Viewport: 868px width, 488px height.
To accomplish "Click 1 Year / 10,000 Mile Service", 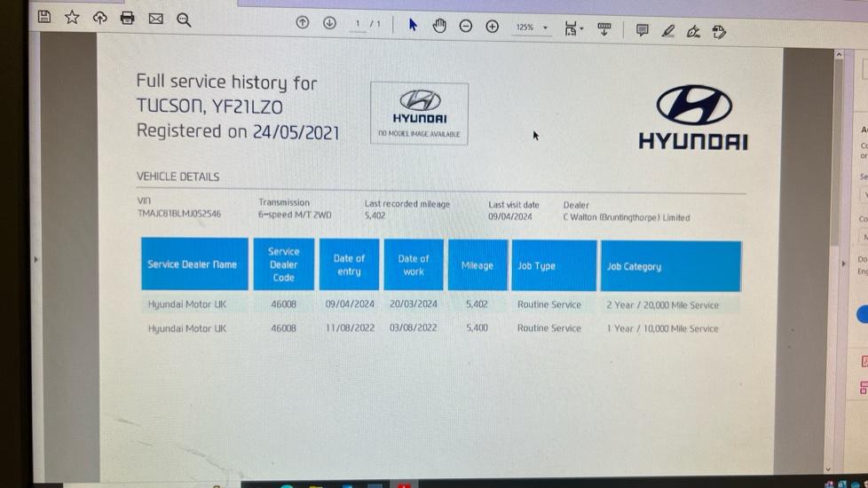I will (x=663, y=328).
